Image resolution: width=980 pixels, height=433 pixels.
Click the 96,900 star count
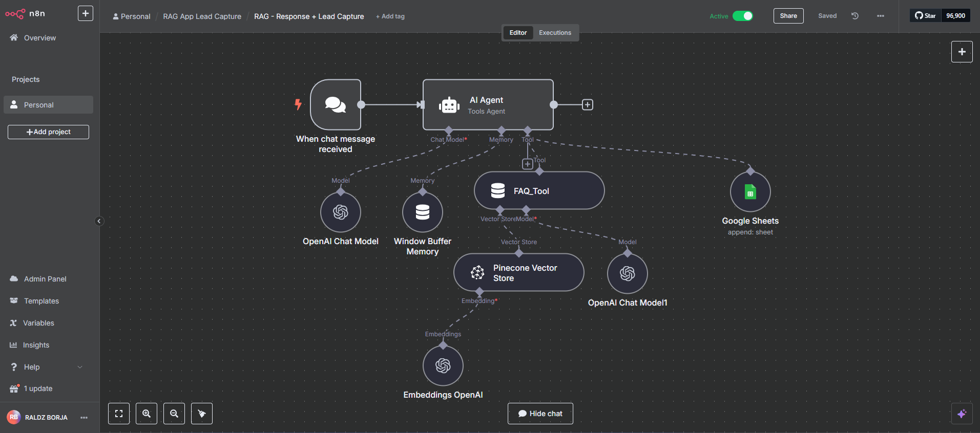point(956,16)
